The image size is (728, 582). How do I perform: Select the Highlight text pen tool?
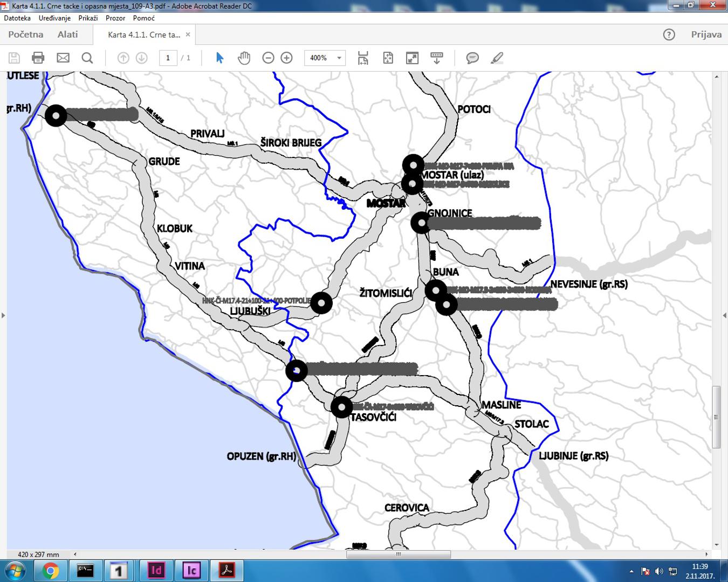point(497,58)
